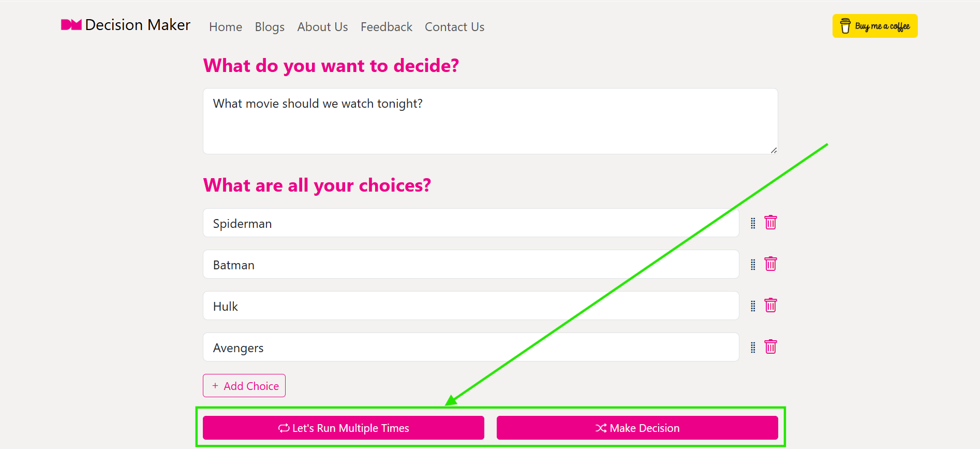The image size is (980, 449).
Task: Open the Contact Us page
Action: [454, 26]
